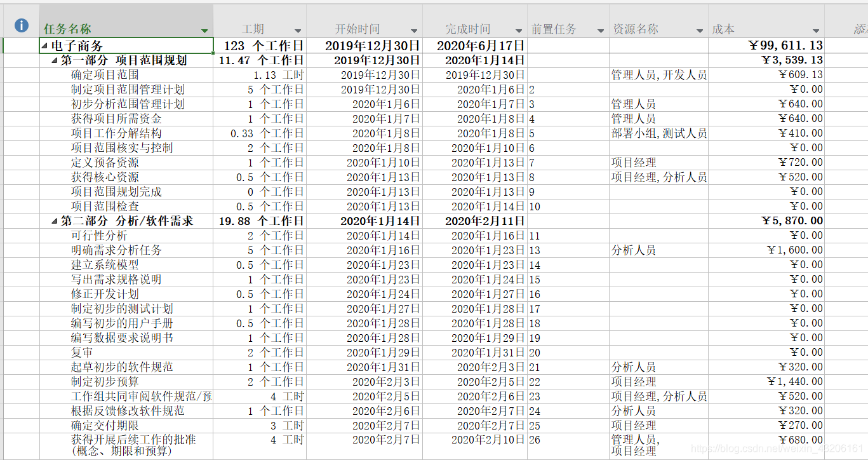Open the 工期 column filter dropdown
The width and height of the screenshot is (868, 460).
point(298,30)
